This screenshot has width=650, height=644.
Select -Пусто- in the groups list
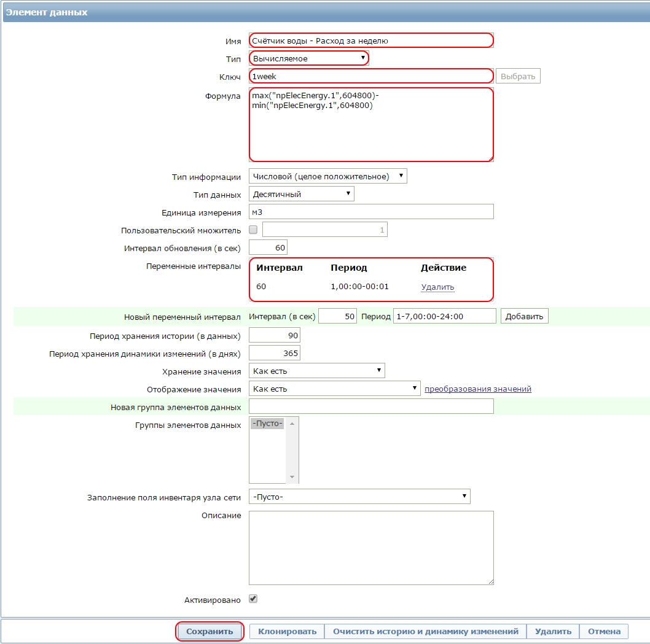pos(267,423)
